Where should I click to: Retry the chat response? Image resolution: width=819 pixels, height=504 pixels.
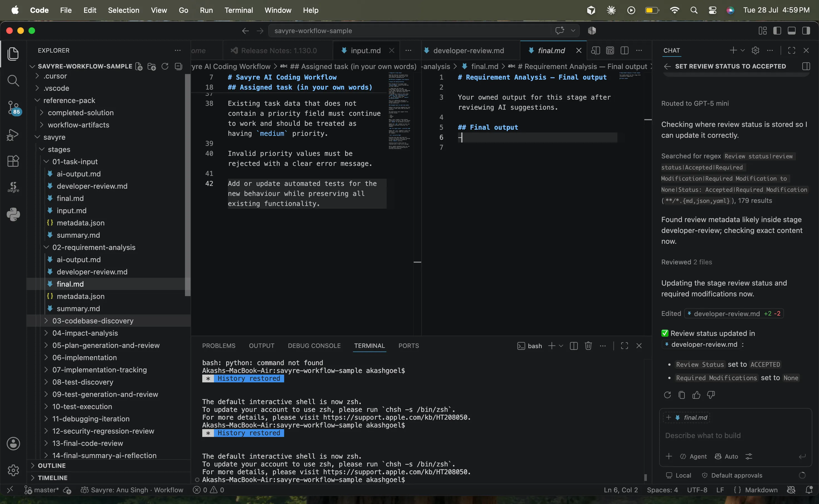(667, 395)
